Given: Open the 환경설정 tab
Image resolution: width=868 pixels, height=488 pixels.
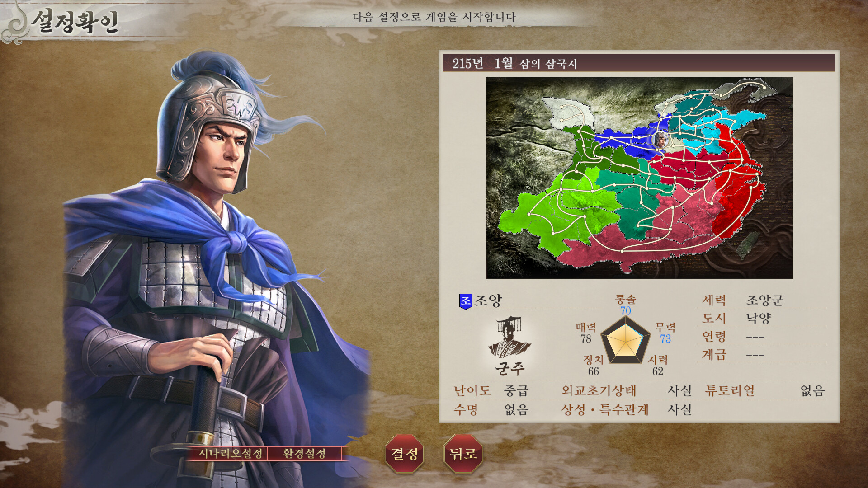Looking at the screenshot, I should (x=304, y=453).
